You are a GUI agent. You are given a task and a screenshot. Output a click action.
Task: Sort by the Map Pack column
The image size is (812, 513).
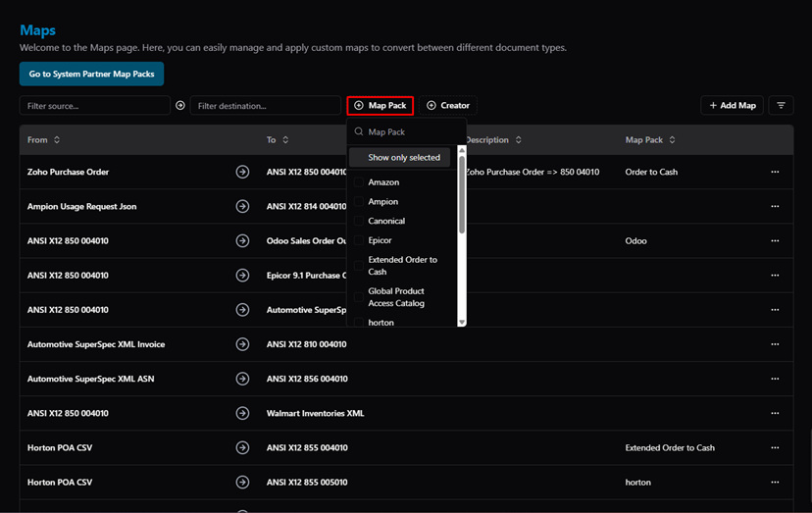[x=650, y=140]
